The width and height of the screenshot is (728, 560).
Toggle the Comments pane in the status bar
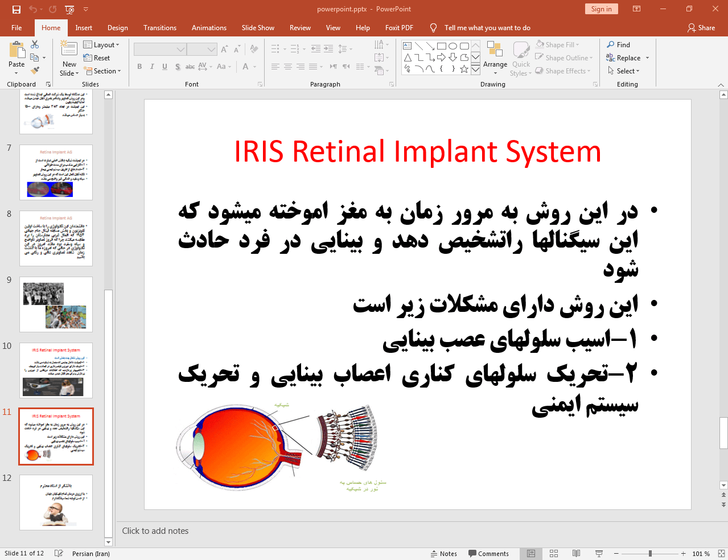coord(488,554)
